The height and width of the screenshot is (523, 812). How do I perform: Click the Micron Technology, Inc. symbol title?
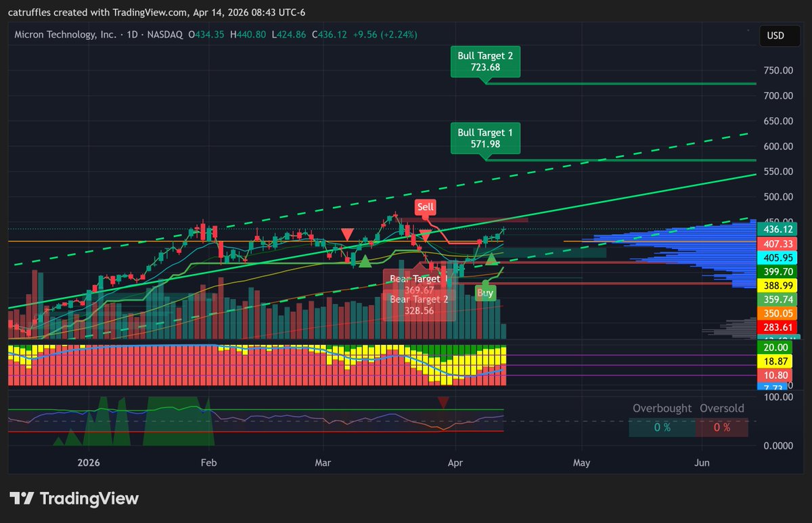[65, 35]
